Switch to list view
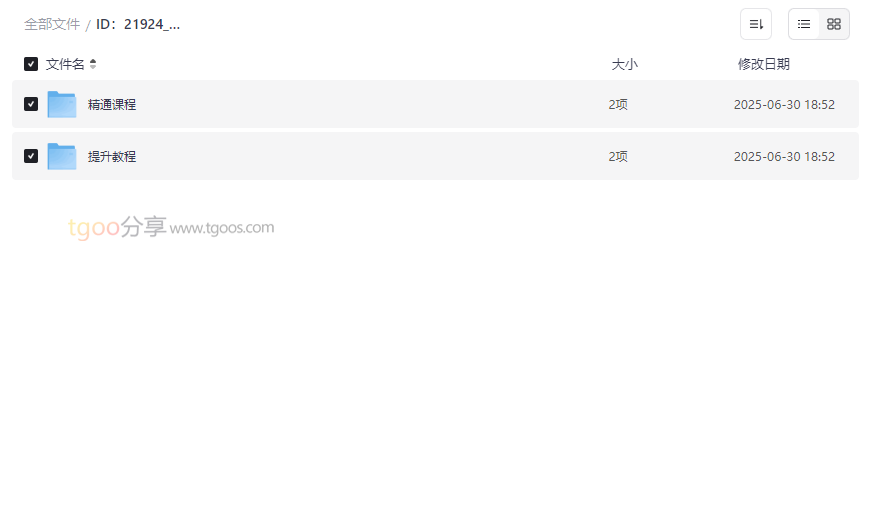Viewport: 874px width, 514px height. click(x=804, y=24)
